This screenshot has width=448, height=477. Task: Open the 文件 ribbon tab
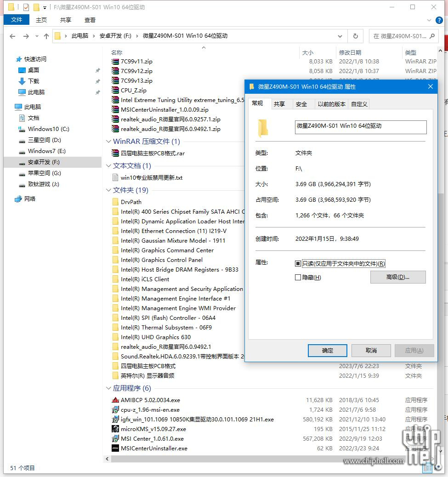pyautogui.click(x=17, y=20)
